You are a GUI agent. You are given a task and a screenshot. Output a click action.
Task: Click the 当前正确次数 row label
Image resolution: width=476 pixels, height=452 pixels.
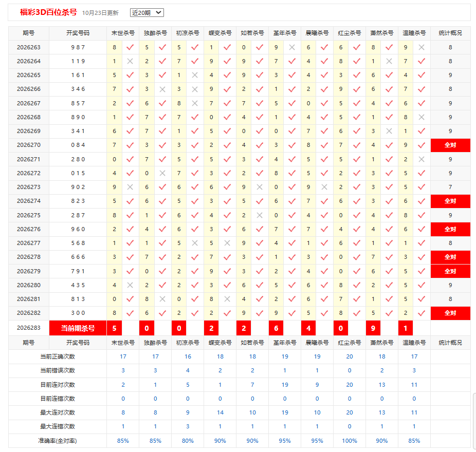58,357
